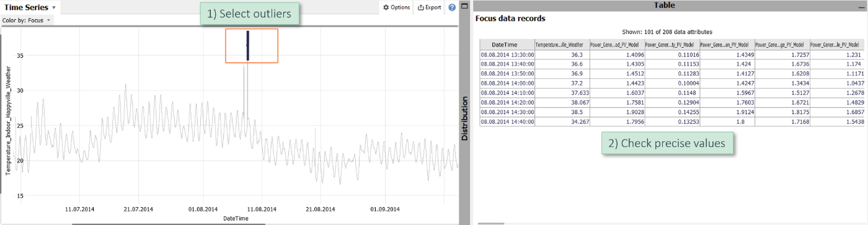Click the 'Shown: 101 of 208 data attributes' text

667,31
